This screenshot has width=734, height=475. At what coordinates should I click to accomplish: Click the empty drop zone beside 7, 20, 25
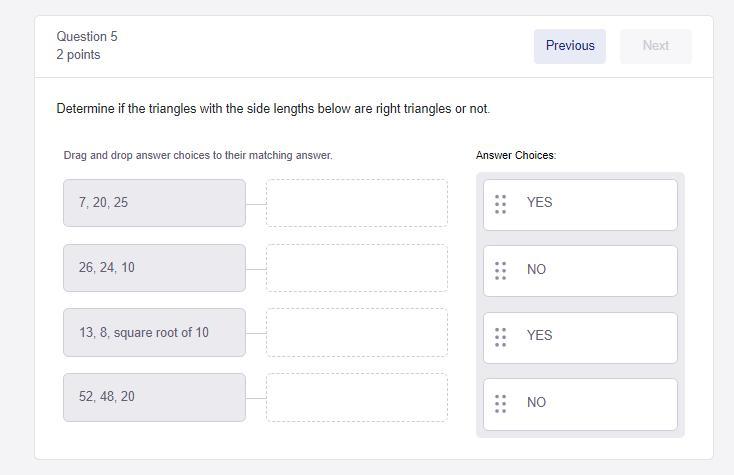pyautogui.click(x=357, y=203)
